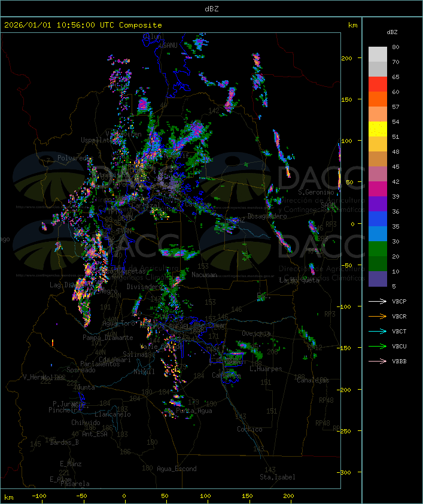Select the orange 57–60 dBZ swatch
The width and height of the screenshot is (423, 504).
coord(378,99)
